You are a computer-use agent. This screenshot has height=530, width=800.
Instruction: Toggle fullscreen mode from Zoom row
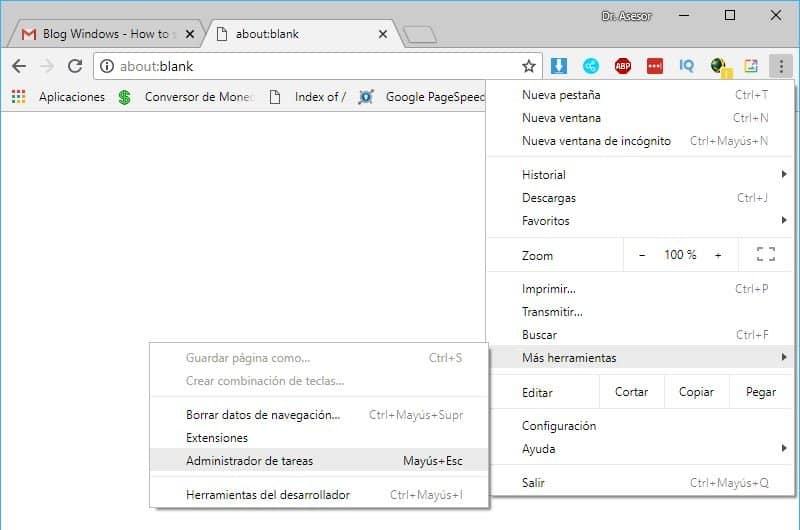[765, 255]
